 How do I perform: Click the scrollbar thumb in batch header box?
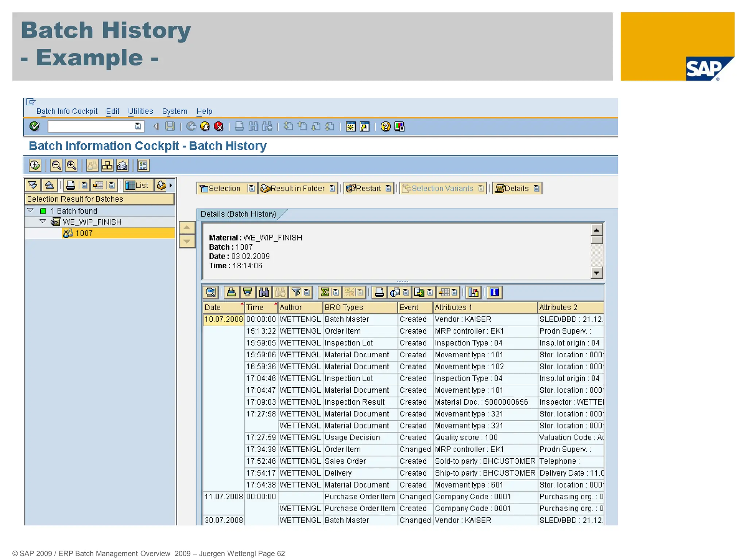(x=596, y=240)
